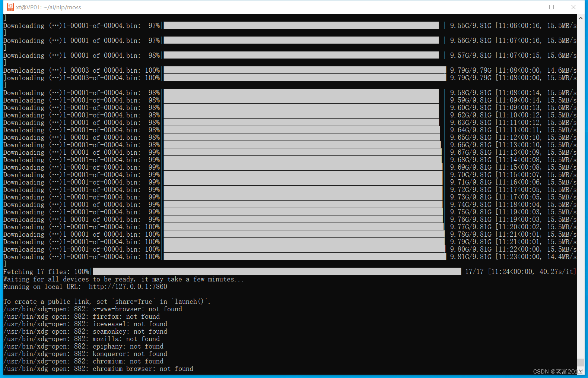Click the 'iceweasel: not found' line
588x378 pixels.
pyautogui.click(x=85, y=324)
